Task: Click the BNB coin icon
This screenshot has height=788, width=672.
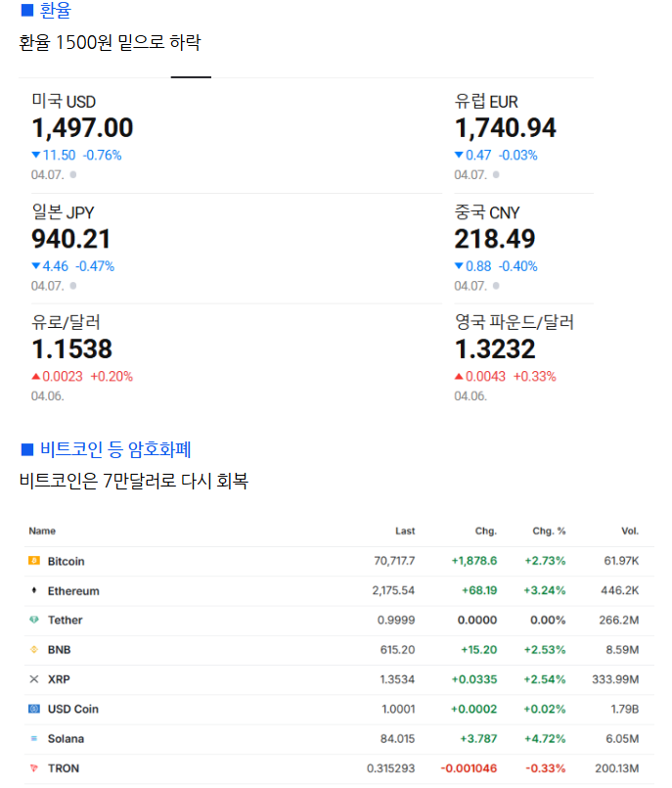Action: pos(34,649)
